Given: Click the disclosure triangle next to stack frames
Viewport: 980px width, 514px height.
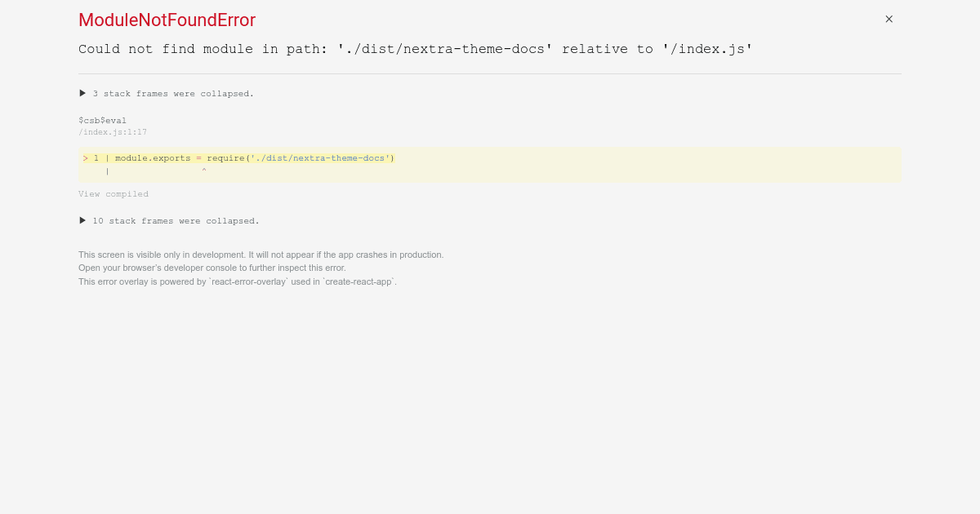Looking at the screenshot, I should point(82,92).
